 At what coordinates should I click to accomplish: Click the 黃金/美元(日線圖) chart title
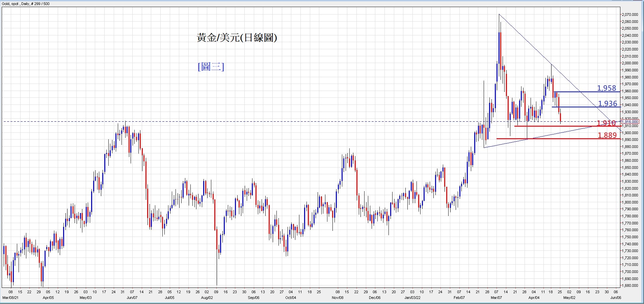click(x=237, y=38)
